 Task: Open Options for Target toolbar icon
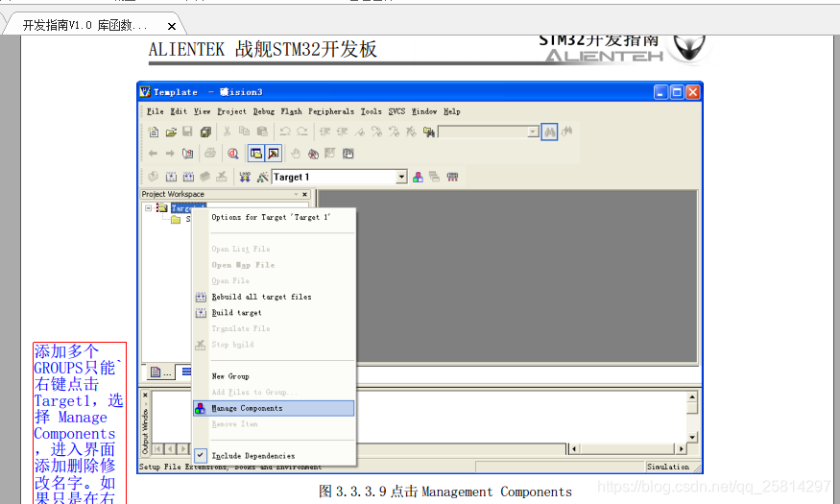262,177
